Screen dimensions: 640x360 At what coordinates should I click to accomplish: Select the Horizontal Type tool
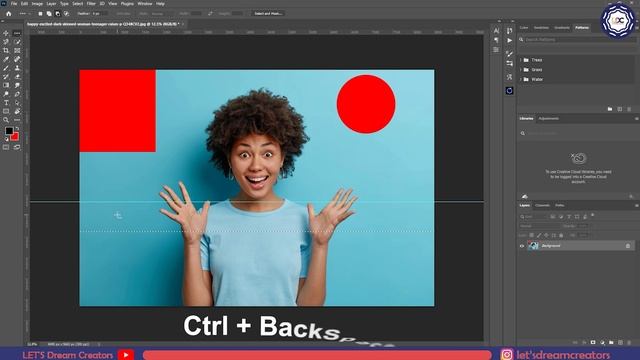pyautogui.click(x=6, y=103)
